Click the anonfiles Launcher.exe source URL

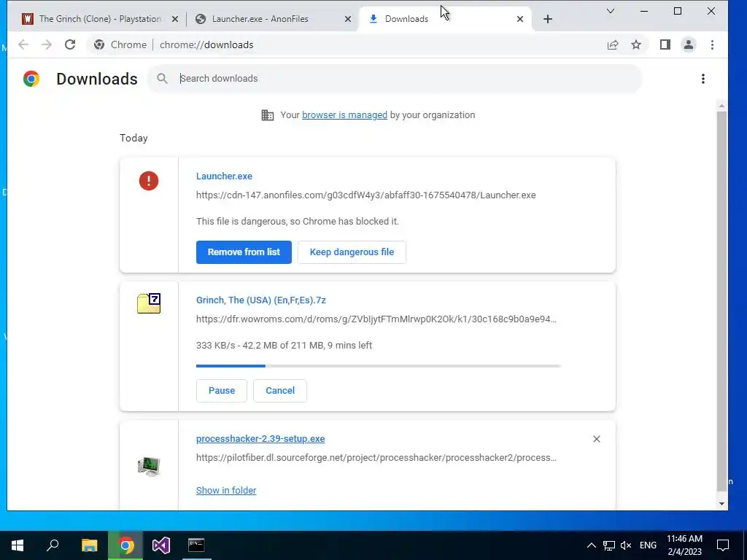[366, 195]
